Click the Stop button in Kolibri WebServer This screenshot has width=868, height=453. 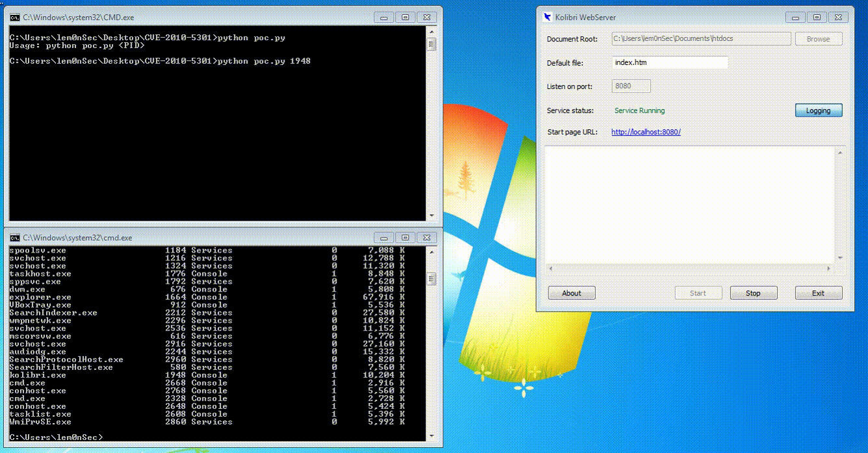coord(754,293)
